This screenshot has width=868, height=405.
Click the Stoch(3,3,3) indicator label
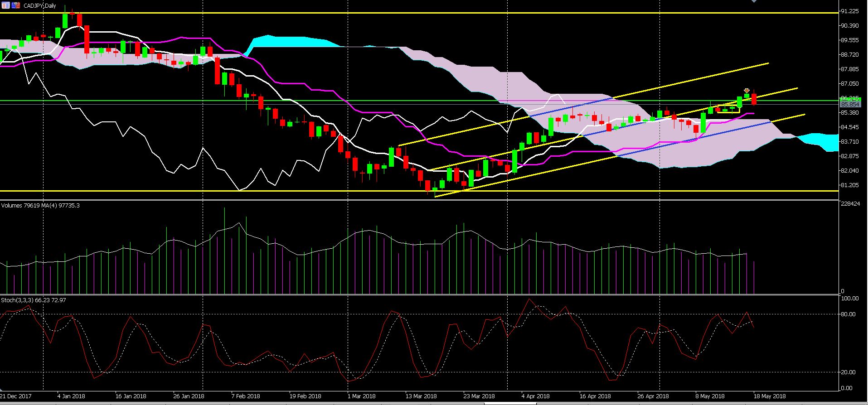click(34, 300)
